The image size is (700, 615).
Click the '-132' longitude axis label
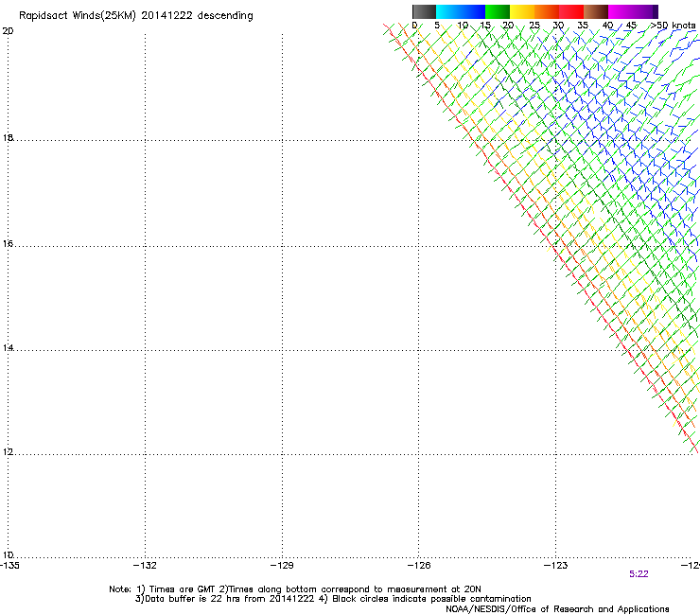(145, 566)
